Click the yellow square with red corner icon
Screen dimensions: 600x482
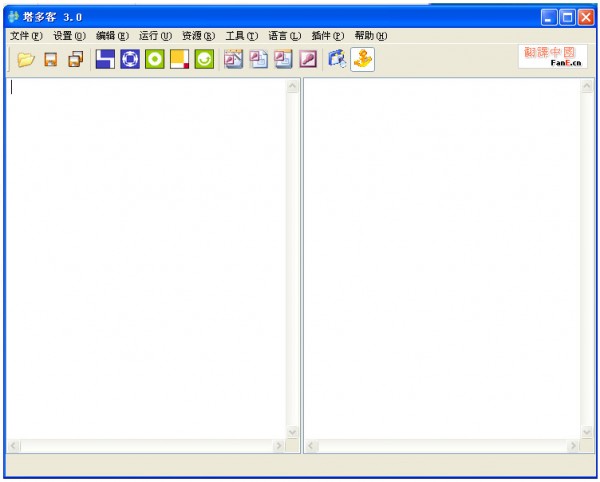pyautogui.click(x=179, y=59)
